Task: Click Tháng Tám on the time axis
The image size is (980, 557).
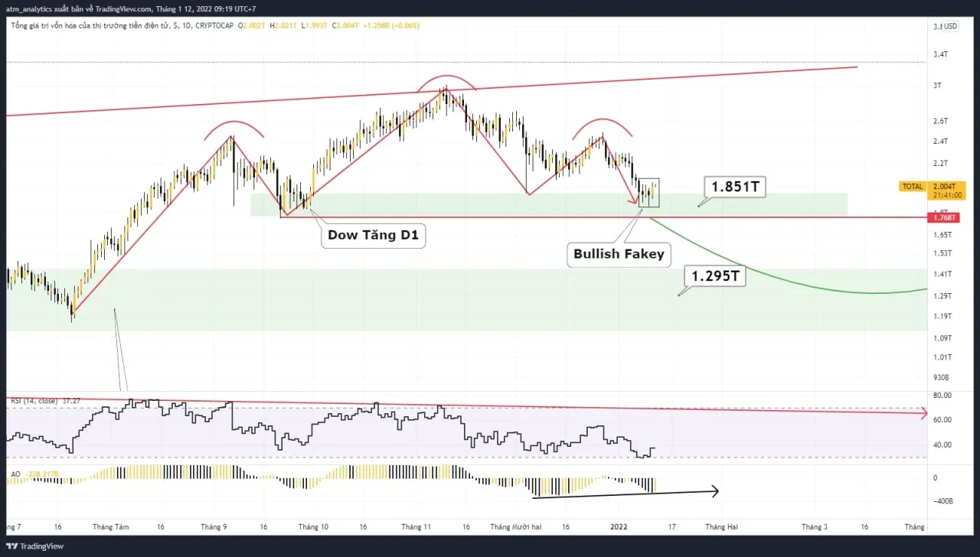Action: tap(111, 526)
